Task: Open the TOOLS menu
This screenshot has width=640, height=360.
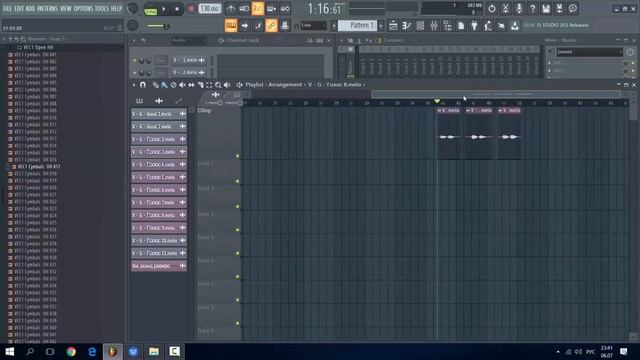Action: tap(102, 8)
